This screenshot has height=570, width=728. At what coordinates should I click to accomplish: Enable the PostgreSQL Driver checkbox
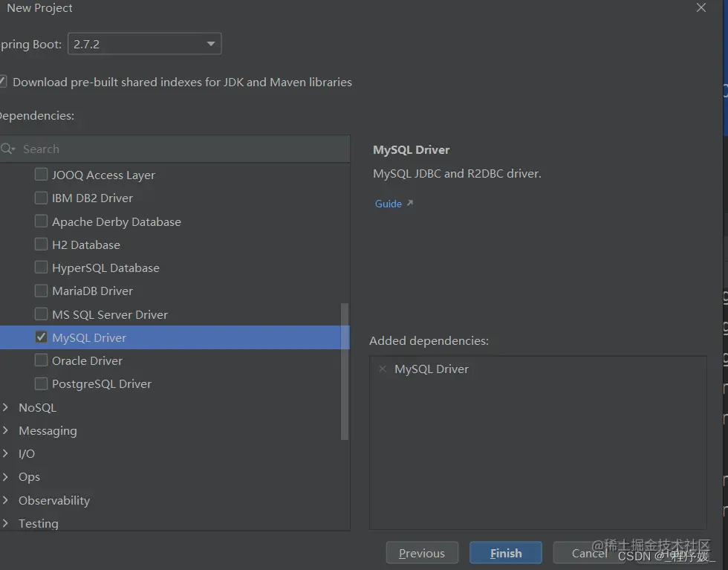click(x=41, y=383)
